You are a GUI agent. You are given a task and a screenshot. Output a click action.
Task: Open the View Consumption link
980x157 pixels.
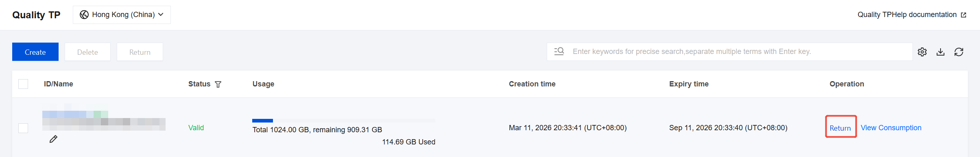tap(891, 128)
